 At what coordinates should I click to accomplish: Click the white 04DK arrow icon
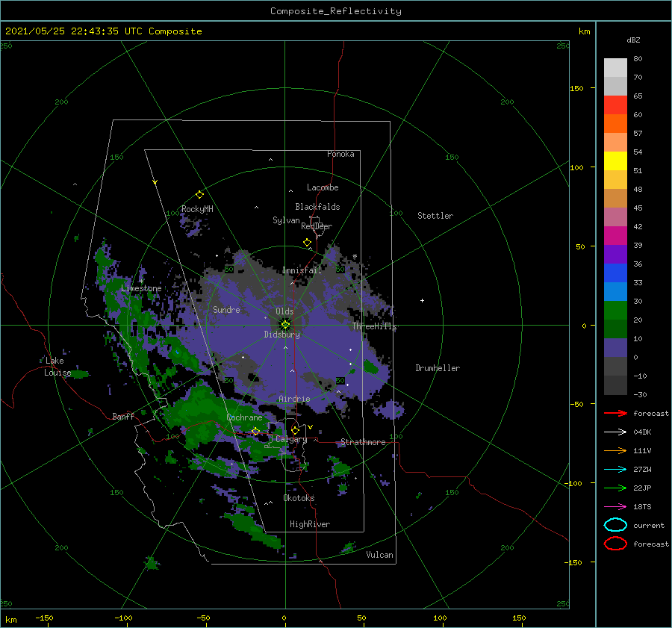(x=615, y=432)
